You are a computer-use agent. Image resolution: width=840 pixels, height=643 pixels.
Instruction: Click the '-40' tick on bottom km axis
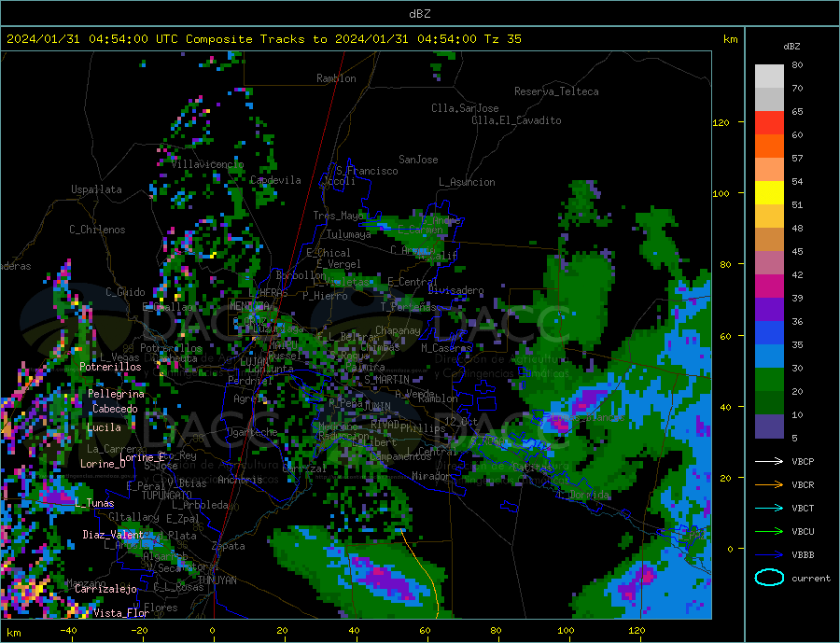[68, 631]
